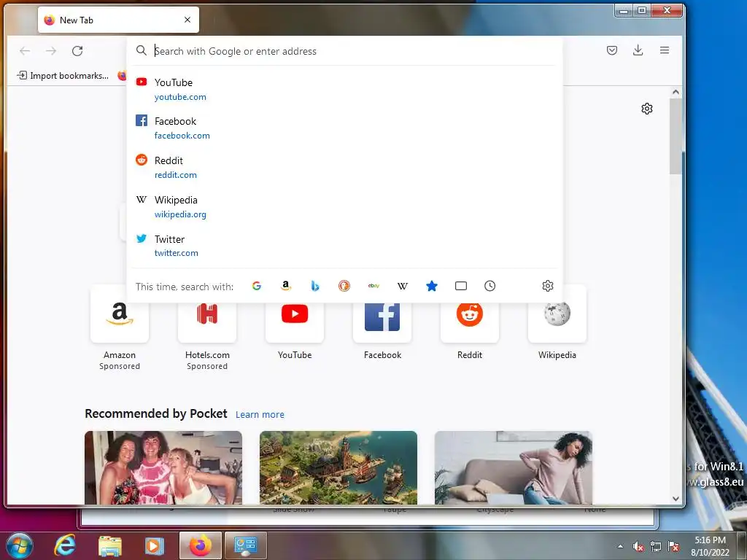Click Firefox taskbar button

201,545
